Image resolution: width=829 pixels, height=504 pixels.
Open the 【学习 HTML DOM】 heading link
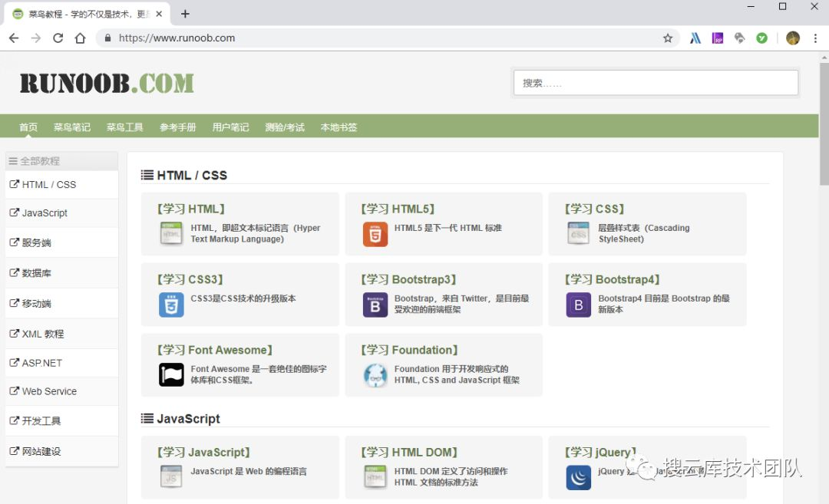tap(409, 453)
